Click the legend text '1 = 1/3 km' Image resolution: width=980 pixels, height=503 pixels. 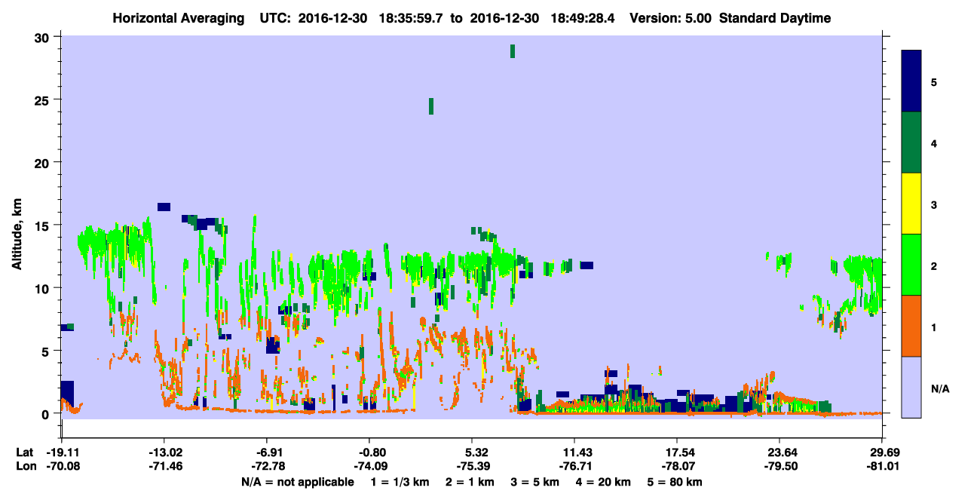(x=400, y=482)
